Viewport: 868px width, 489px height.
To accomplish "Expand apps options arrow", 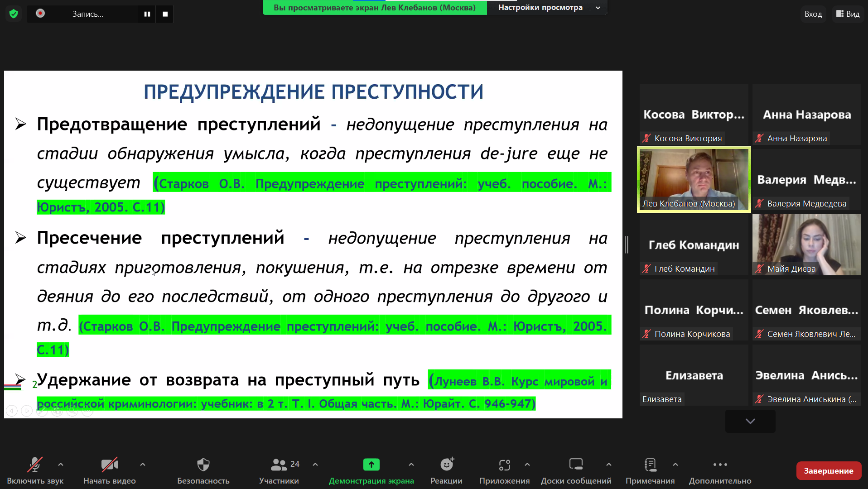I will [x=527, y=465].
